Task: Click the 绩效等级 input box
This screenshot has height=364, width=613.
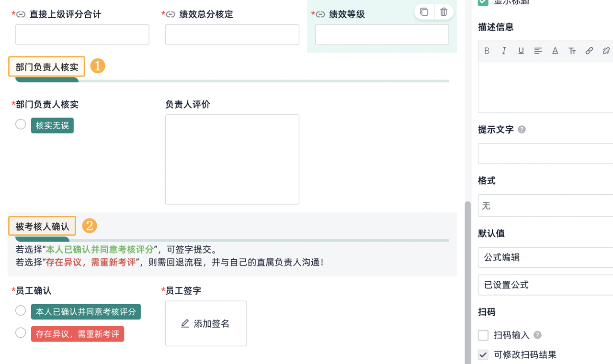Action: pyautogui.click(x=382, y=35)
